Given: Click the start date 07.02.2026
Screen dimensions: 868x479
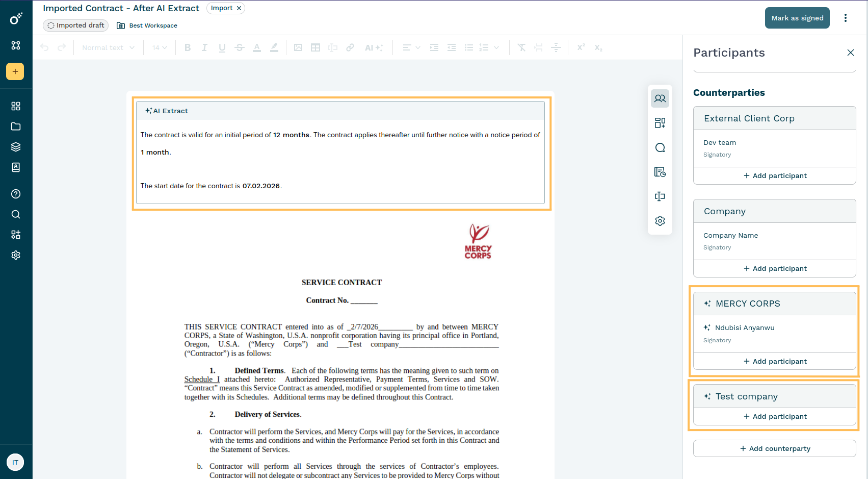Looking at the screenshot, I should (261, 186).
